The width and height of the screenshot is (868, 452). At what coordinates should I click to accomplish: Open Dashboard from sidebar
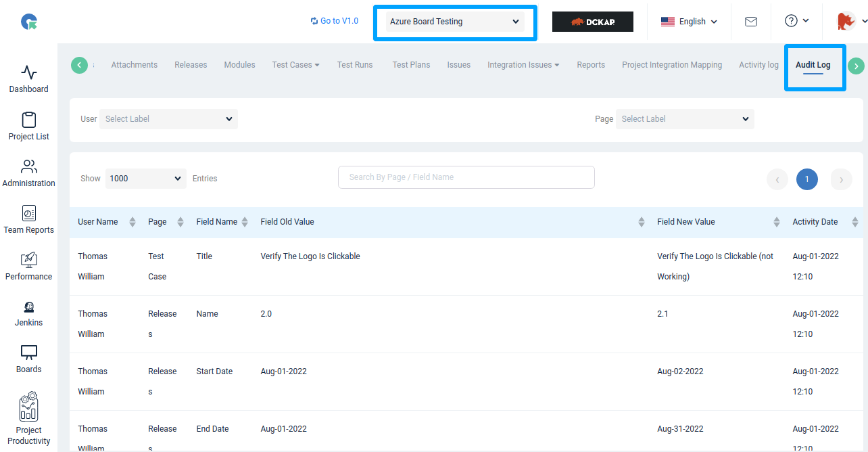click(x=28, y=79)
